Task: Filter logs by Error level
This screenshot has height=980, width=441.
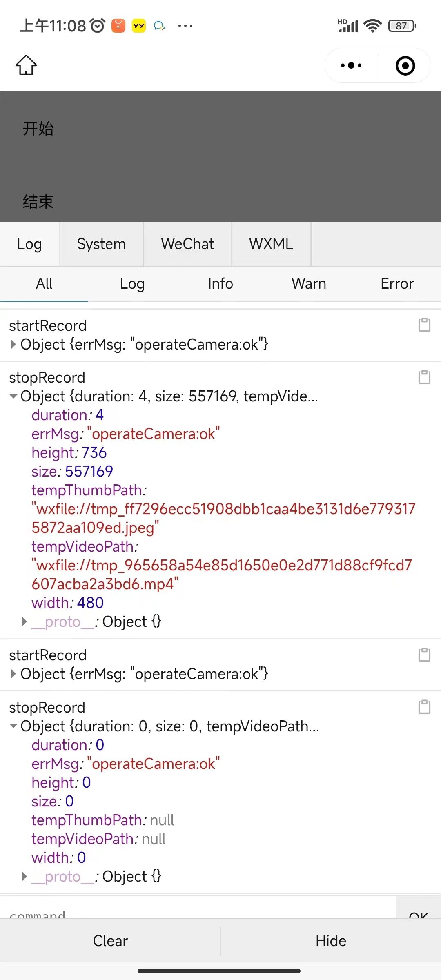Action: coord(397,284)
